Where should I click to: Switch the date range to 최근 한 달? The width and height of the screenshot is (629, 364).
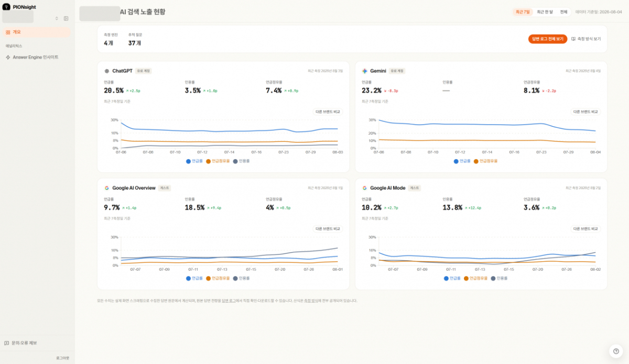(x=545, y=12)
